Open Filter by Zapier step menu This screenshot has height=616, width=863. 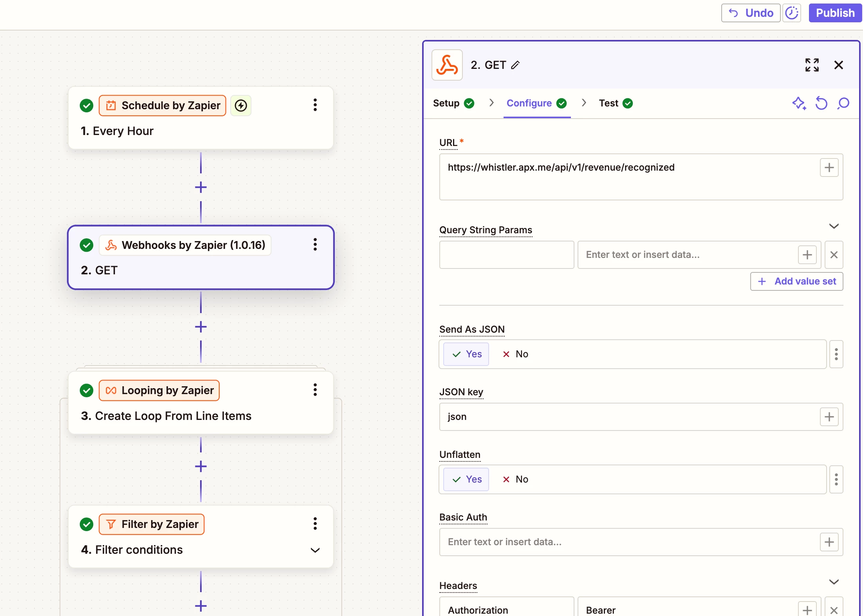(x=315, y=524)
